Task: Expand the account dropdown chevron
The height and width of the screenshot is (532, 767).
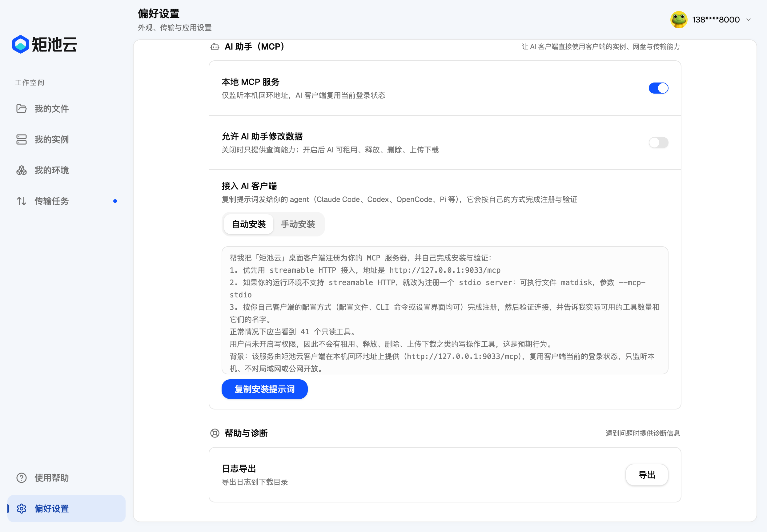Action: point(748,20)
